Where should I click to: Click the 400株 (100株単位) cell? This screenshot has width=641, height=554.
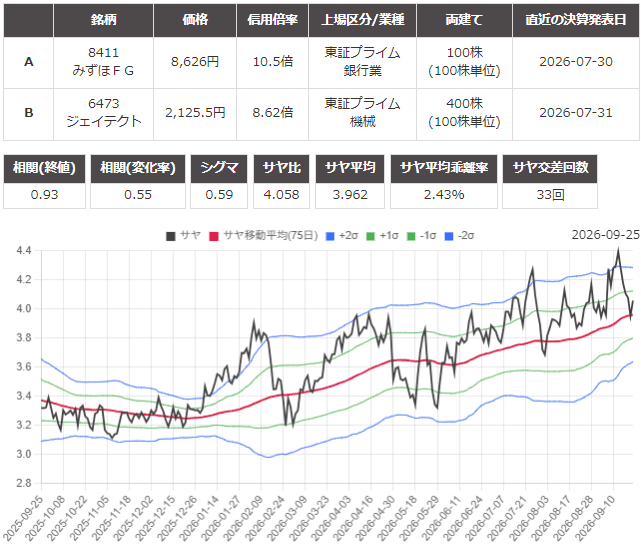[x=464, y=113]
